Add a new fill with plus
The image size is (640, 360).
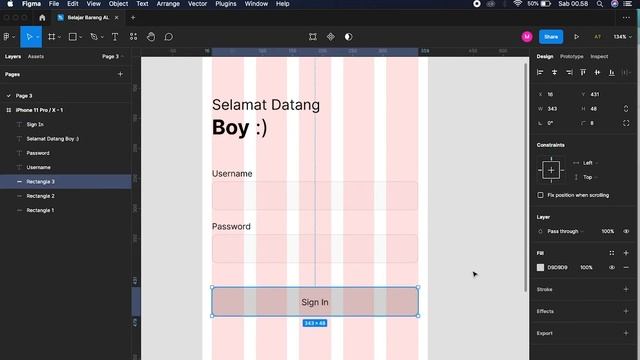pyautogui.click(x=626, y=253)
